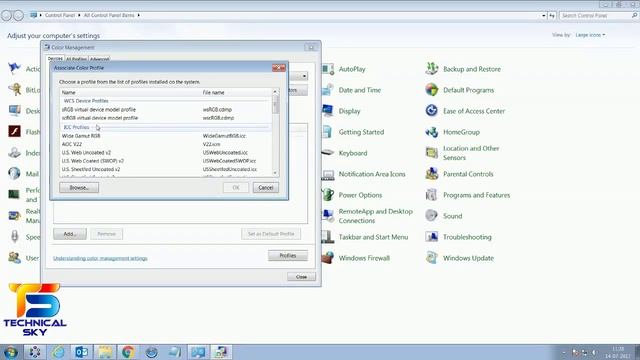
Task: Open RemoteApp and Desktop Connections icon
Action: coord(328,216)
